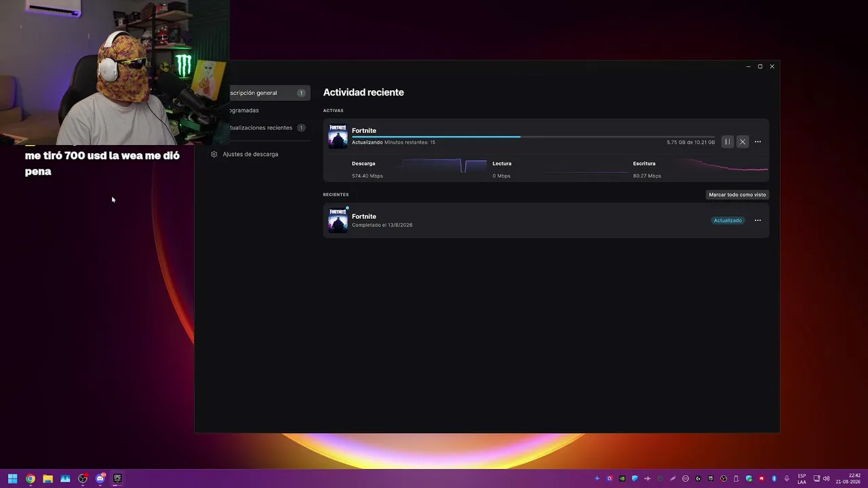Open more options for completed Fortnite entry
Image resolution: width=868 pixels, height=488 pixels.
click(x=757, y=220)
